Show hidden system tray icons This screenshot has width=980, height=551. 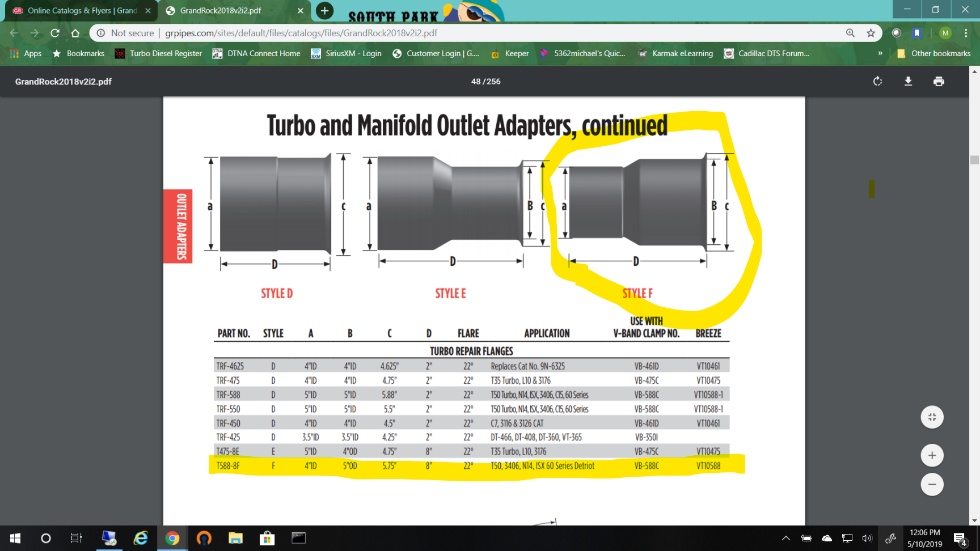point(786,538)
